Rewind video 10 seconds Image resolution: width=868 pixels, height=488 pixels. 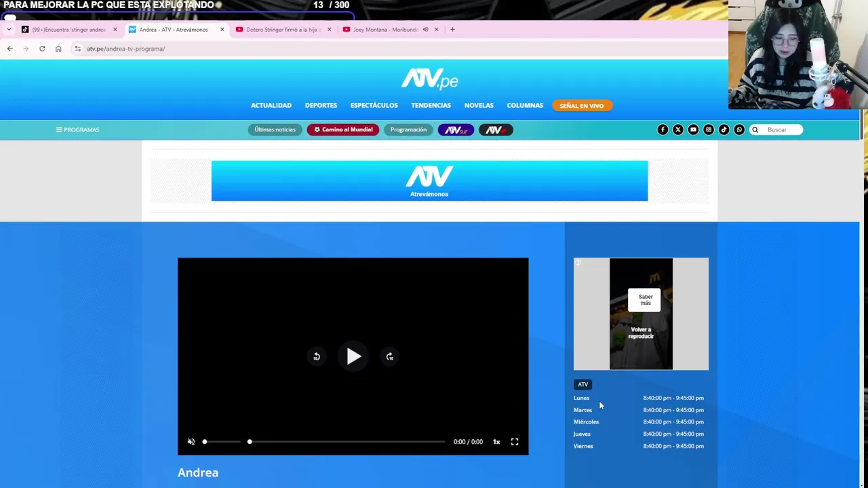[316, 357]
